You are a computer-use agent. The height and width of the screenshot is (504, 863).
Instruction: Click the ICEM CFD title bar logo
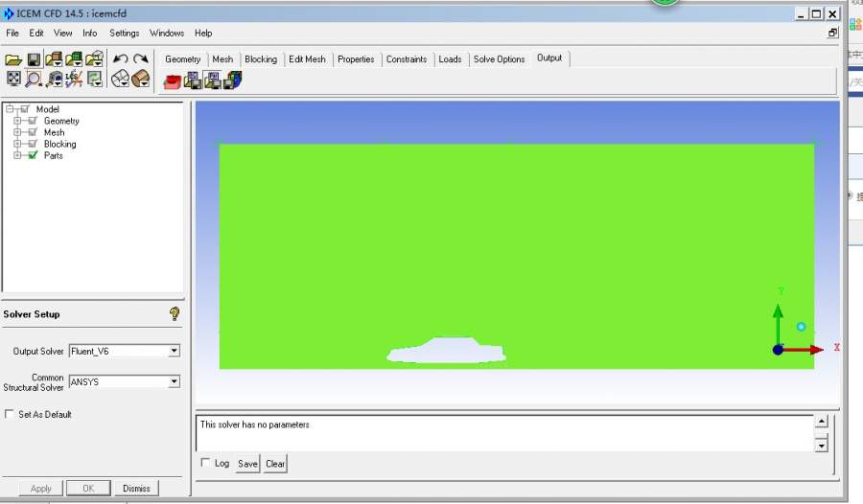(9, 13)
